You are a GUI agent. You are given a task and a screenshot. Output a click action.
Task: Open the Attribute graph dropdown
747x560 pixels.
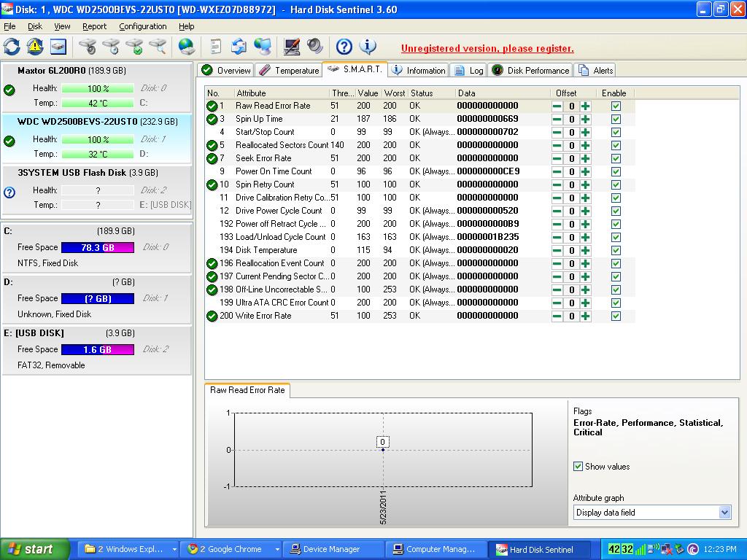pyautogui.click(x=724, y=513)
